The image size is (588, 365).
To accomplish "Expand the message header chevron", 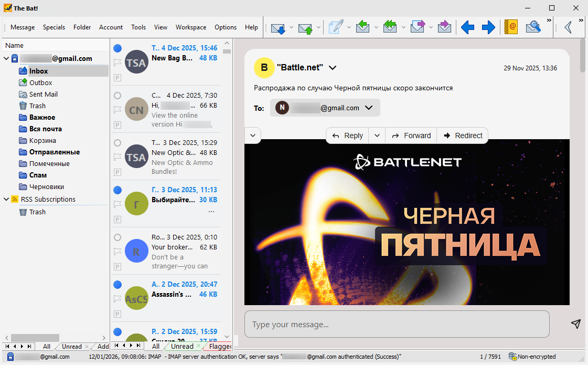I will click(253, 135).
